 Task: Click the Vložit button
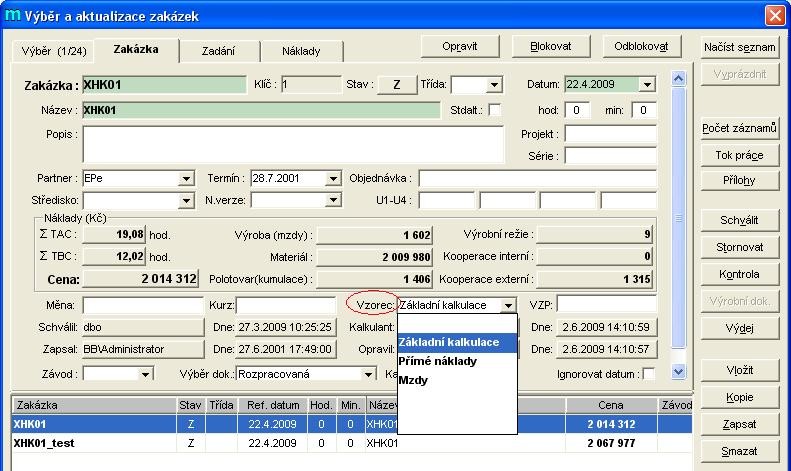pos(740,370)
